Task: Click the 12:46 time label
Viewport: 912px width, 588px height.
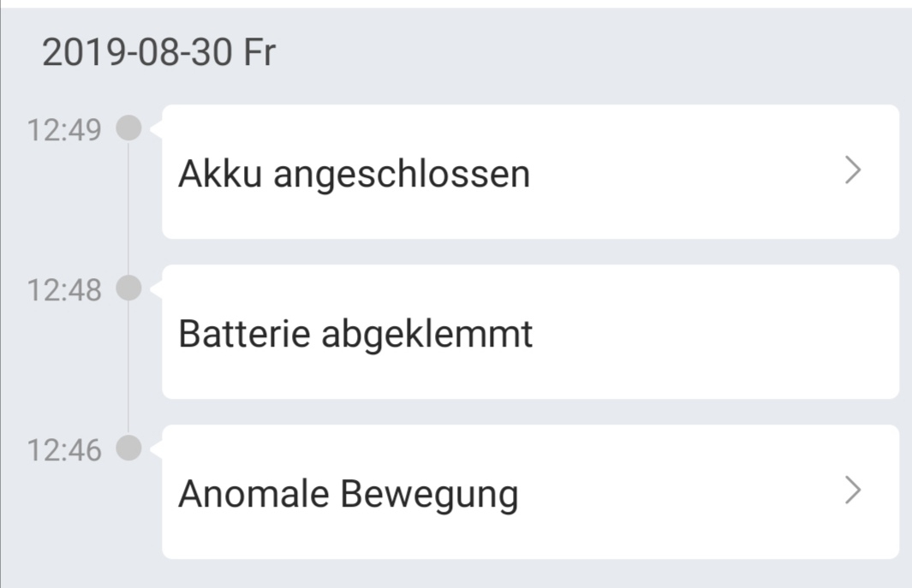Action: [x=64, y=451]
